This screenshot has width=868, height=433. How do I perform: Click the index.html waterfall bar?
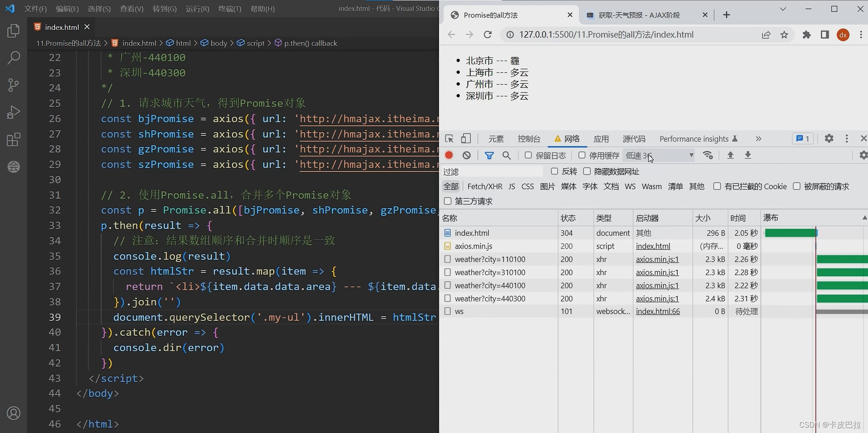coord(791,233)
